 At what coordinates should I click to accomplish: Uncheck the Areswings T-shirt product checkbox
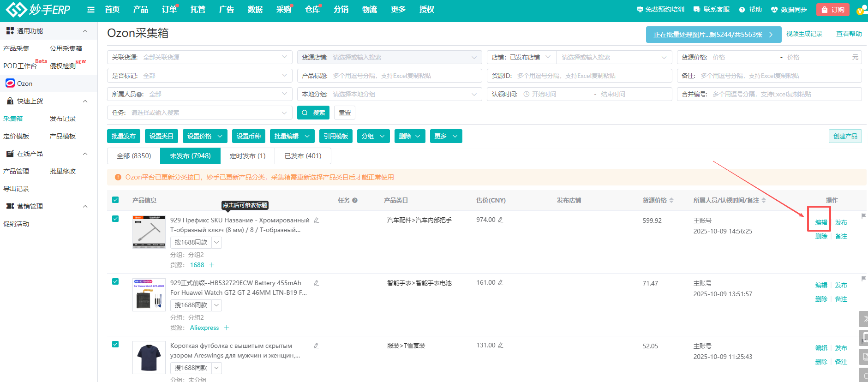pos(115,345)
